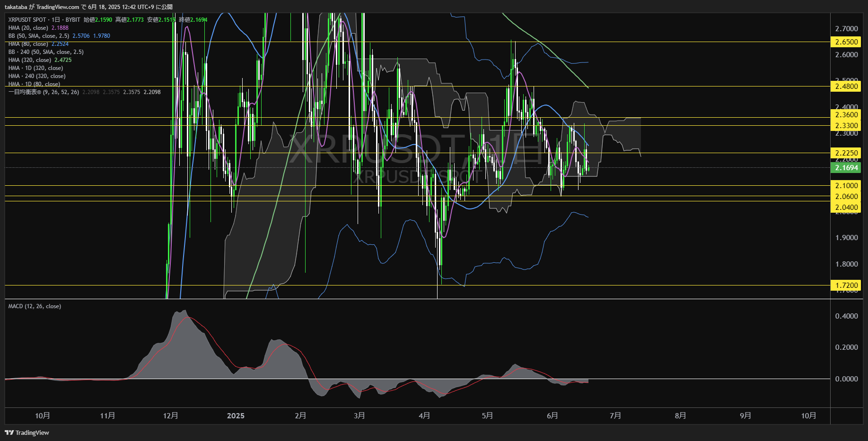Click the 8月 label on the time axis
Image resolution: width=868 pixels, height=441 pixels.
pyautogui.click(x=680, y=416)
